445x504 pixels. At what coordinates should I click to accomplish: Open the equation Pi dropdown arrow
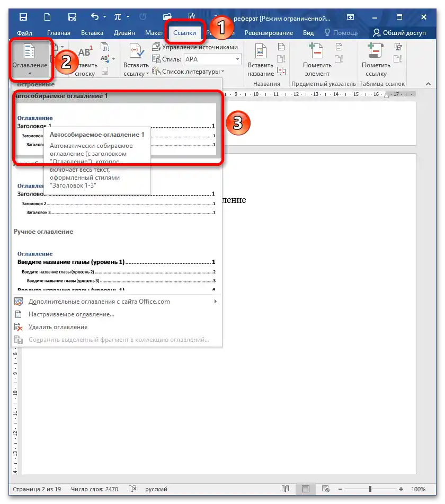128,17
